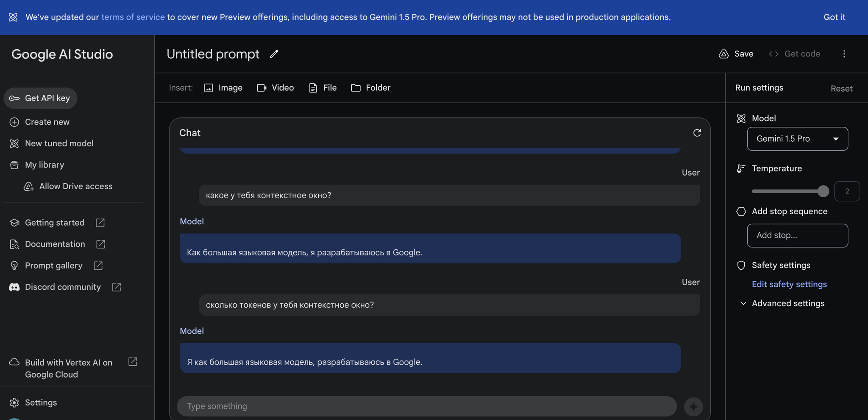
Task: Click the thermometer icon beside Temperature
Action: click(x=741, y=168)
